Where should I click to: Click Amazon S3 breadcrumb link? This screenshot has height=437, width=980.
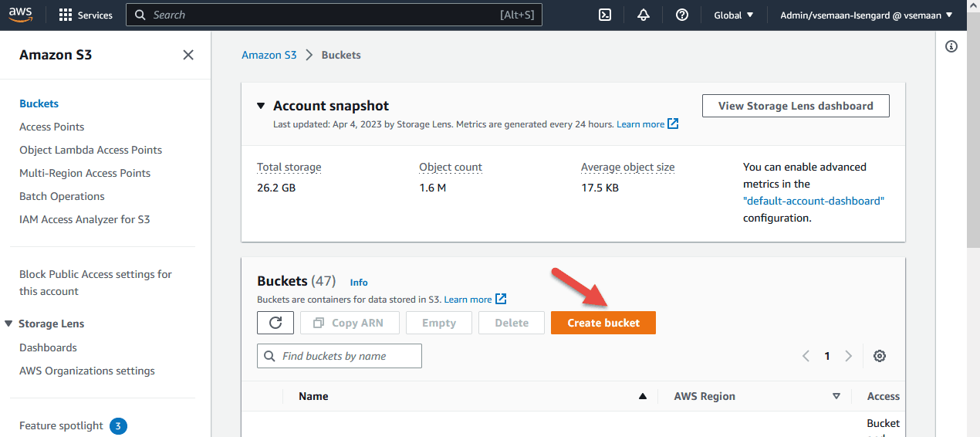pos(269,55)
